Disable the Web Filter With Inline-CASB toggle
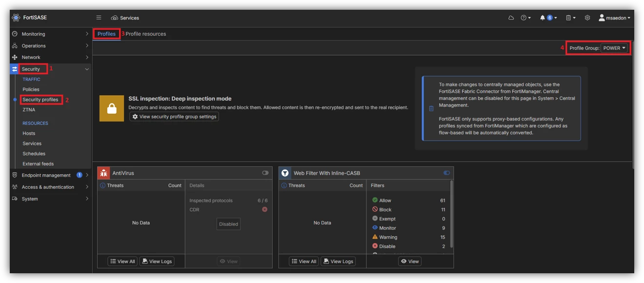The width and height of the screenshot is (644, 283). pyautogui.click(x=446, y=173)
